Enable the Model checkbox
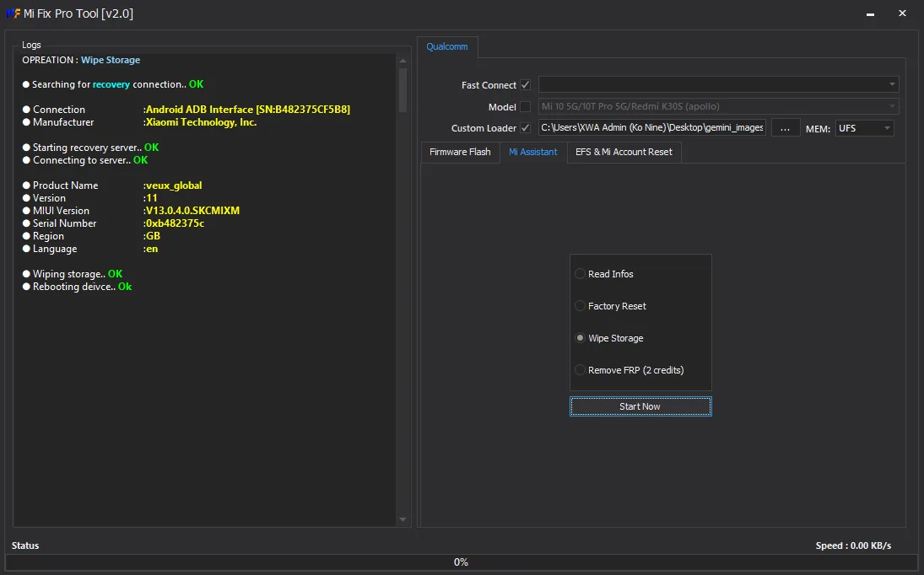The image size is (924, 575). 525,106
